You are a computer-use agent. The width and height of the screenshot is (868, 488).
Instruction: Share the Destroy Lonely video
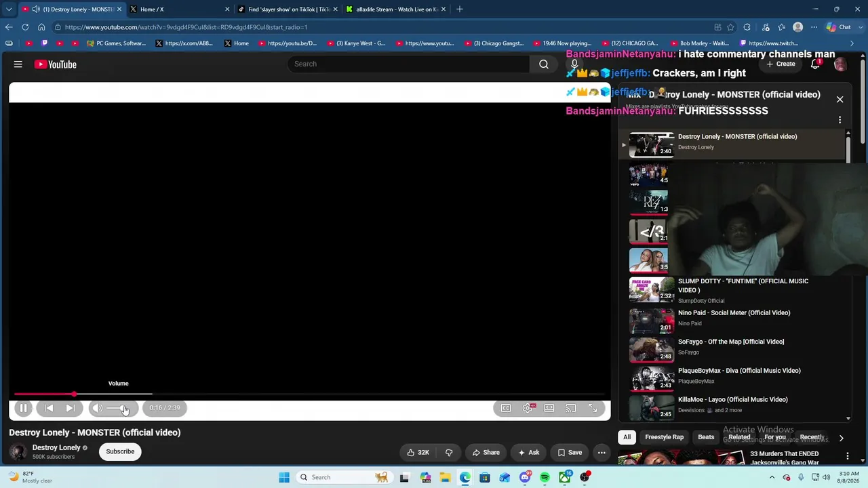click(x=486, y=452)
